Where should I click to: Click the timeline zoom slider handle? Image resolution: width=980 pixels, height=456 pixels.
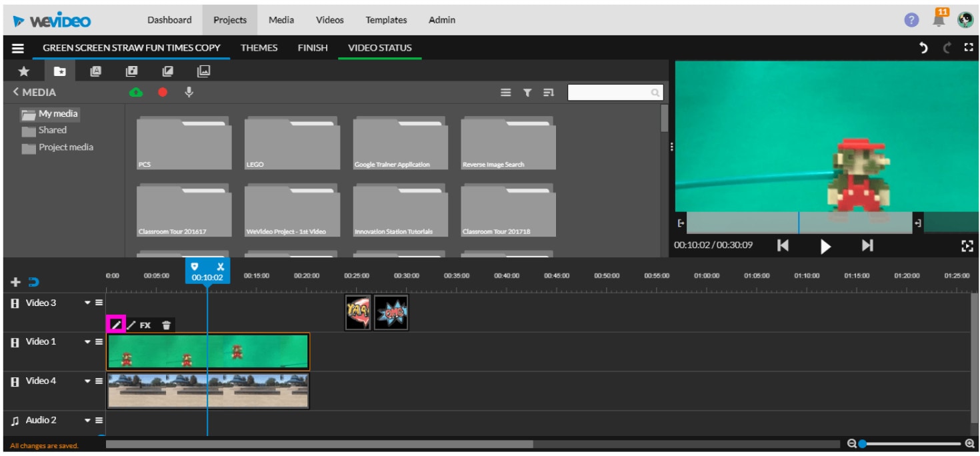(x=862, y=443)
